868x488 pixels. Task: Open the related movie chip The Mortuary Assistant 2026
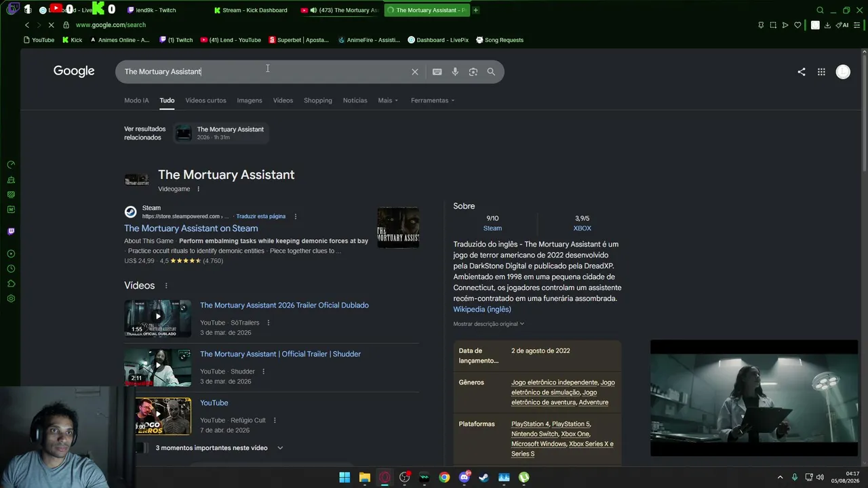point(221,133)
